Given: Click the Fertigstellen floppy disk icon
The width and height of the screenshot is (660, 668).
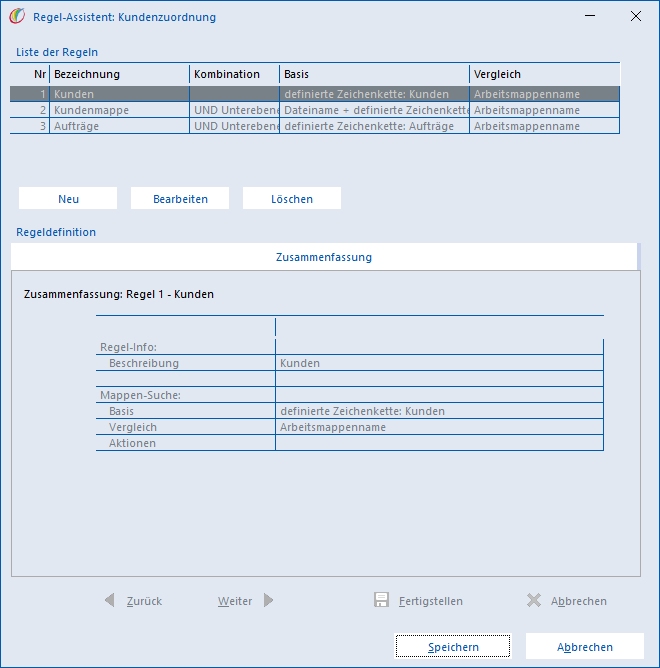Looking at the screenshot, I should click(381, 600).
